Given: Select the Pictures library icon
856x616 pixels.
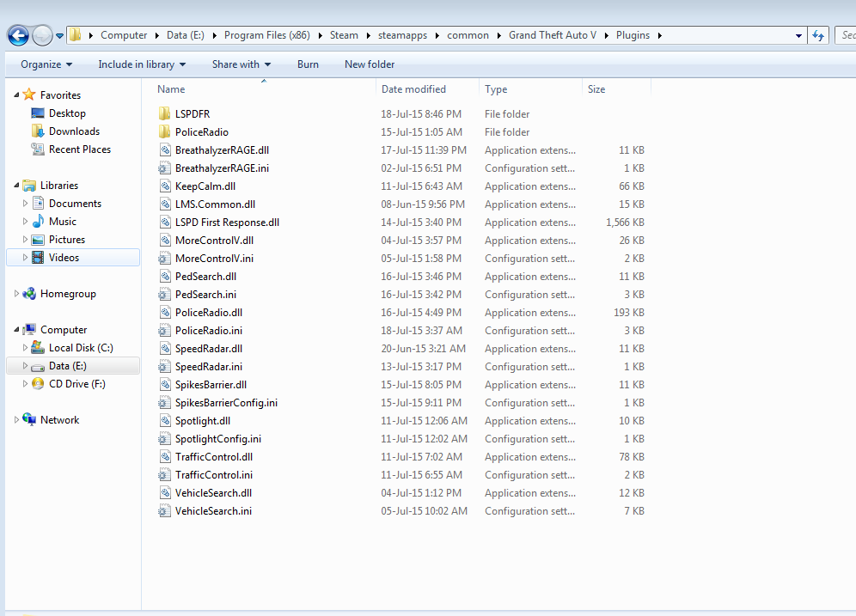Looking at the screenshot, I should tap(38, 240).
